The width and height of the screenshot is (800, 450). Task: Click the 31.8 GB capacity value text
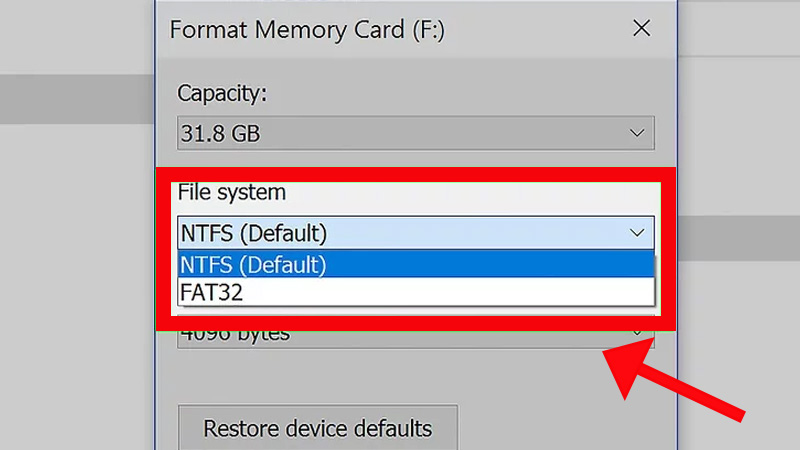(219, 133)
